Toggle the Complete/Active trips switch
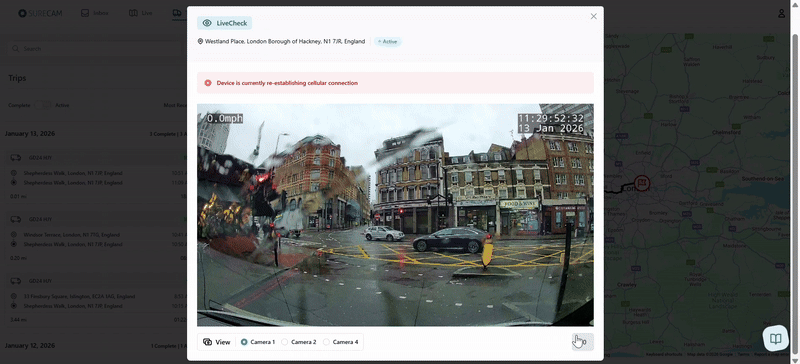 pos(43,105)
